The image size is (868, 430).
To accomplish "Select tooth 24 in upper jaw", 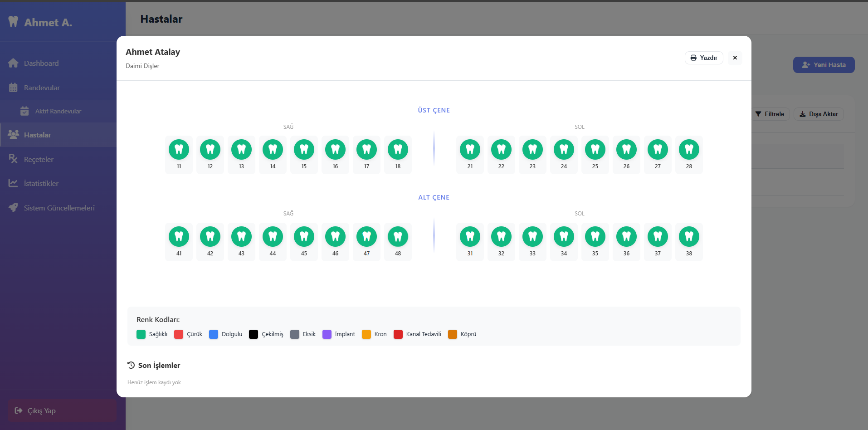I will pyautogui.click(x=564, y=154).
